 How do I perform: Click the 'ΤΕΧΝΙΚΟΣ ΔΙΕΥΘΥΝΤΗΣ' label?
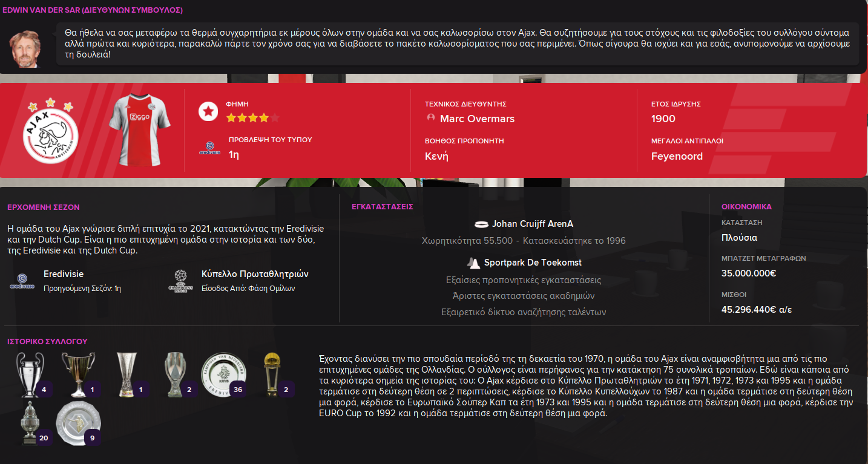point(465,104)
